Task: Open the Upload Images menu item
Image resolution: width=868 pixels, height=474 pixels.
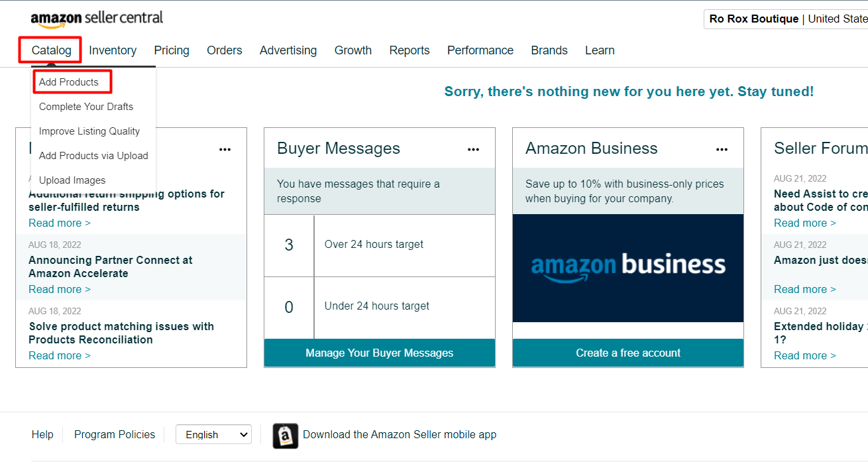Action: (72, 180)
